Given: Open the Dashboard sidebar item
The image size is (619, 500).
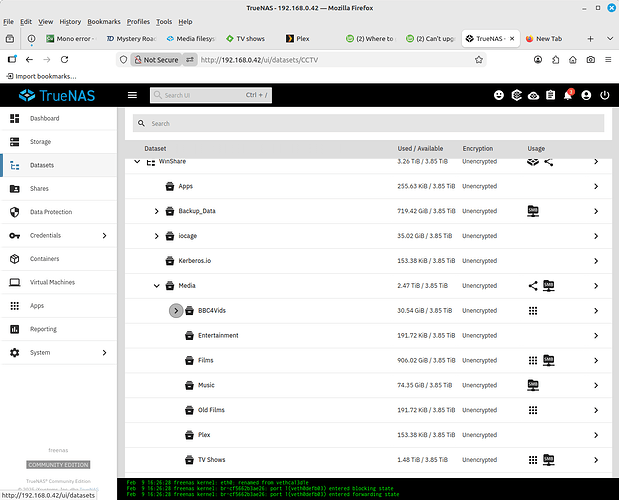Looking at the screenshot, I should pyautogui.click(x=59, y=118).
